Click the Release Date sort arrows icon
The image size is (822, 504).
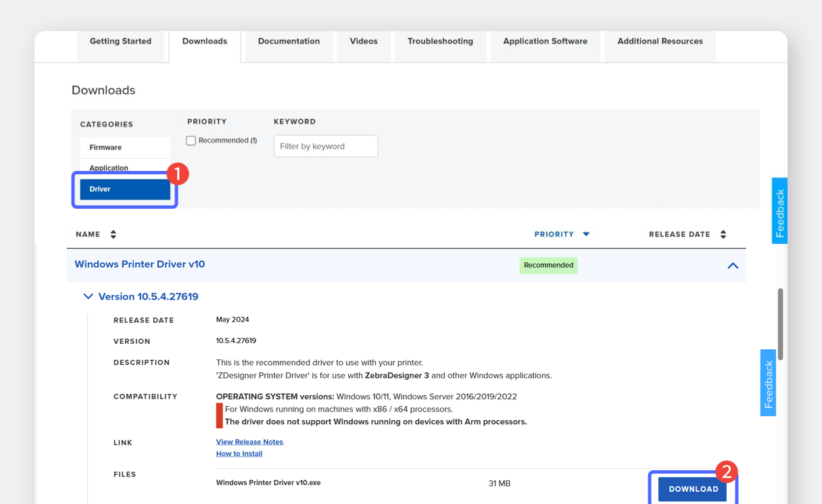pyautogui.click(x=723, y=234)
